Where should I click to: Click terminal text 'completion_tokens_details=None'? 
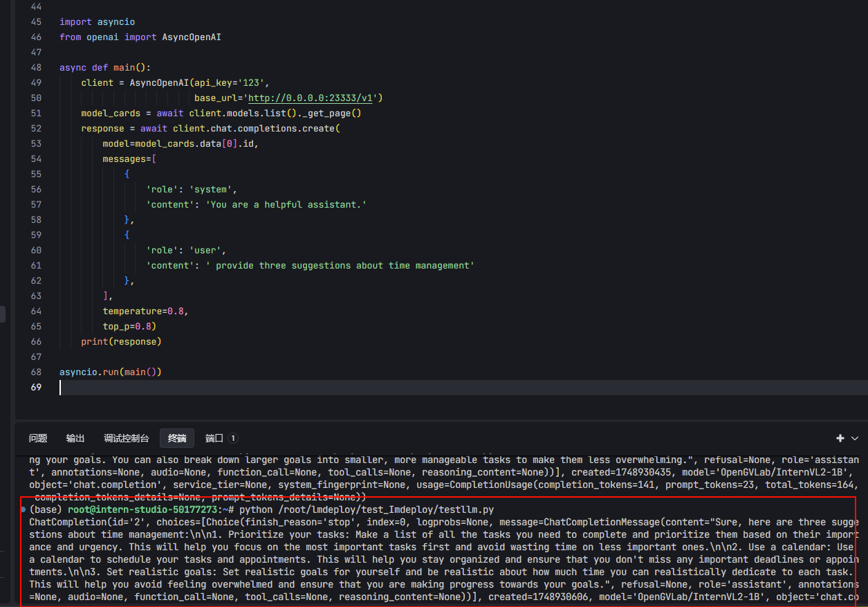pos(118,497)
